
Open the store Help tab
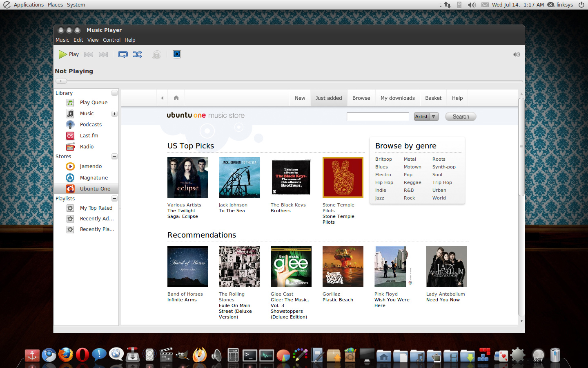(x=457, y=98)
